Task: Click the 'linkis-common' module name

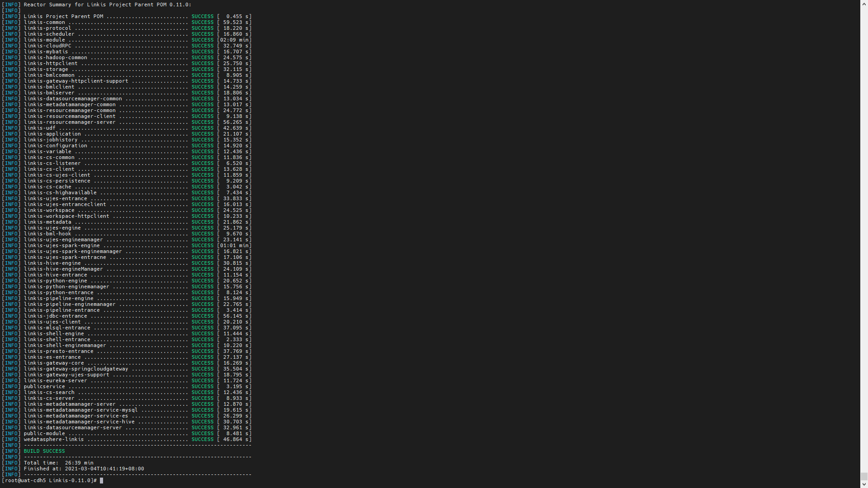Action: tap(44, 22)
